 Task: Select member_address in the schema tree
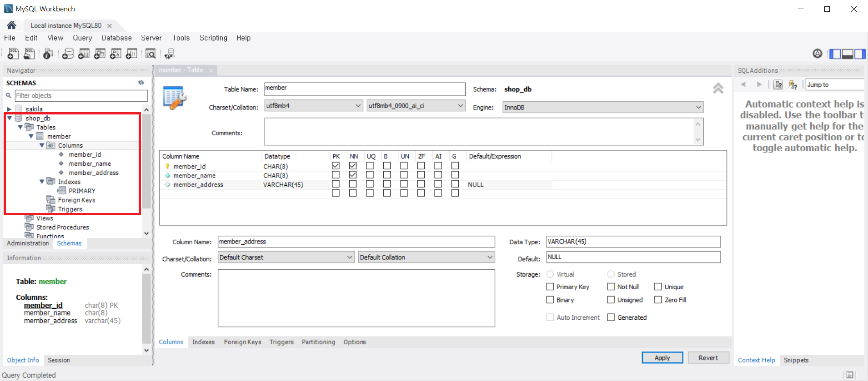click(x=94, y=173)
